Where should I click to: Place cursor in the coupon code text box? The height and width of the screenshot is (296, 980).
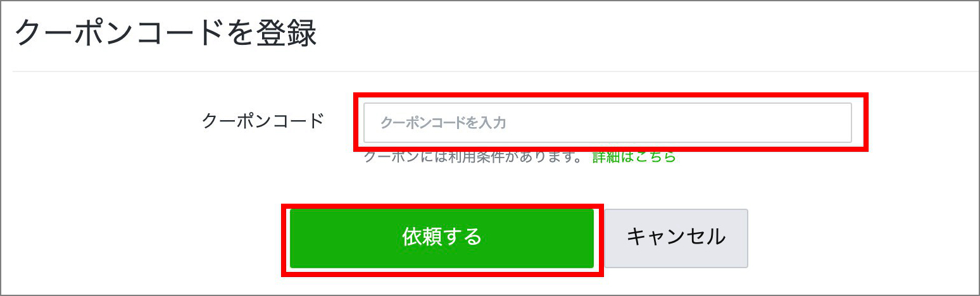click(x=608, y=123)
